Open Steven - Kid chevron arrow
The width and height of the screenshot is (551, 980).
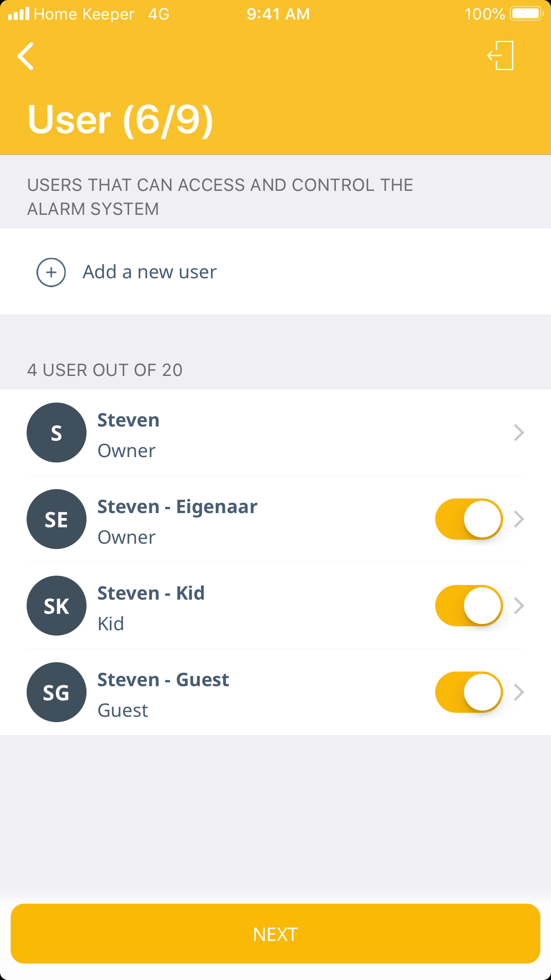(x=519, y=605)
